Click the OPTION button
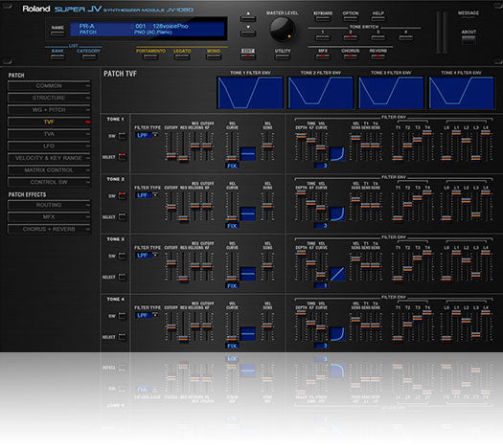The width and height of the screenshot is (503, 448). click(351, 18)
